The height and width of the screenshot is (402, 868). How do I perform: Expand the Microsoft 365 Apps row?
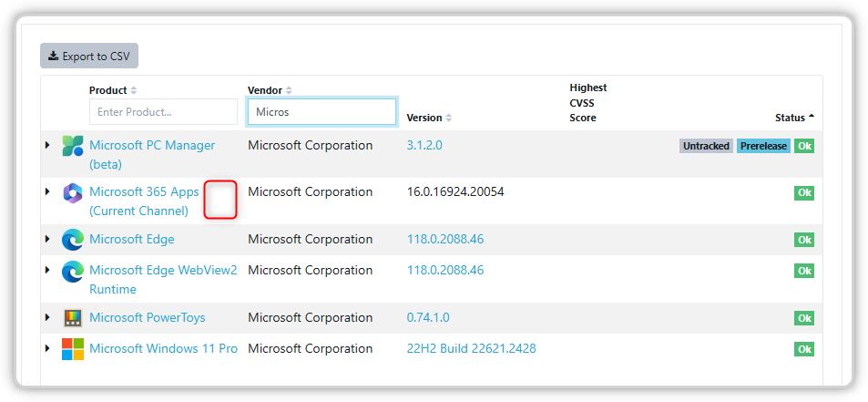tap(47, 191)
